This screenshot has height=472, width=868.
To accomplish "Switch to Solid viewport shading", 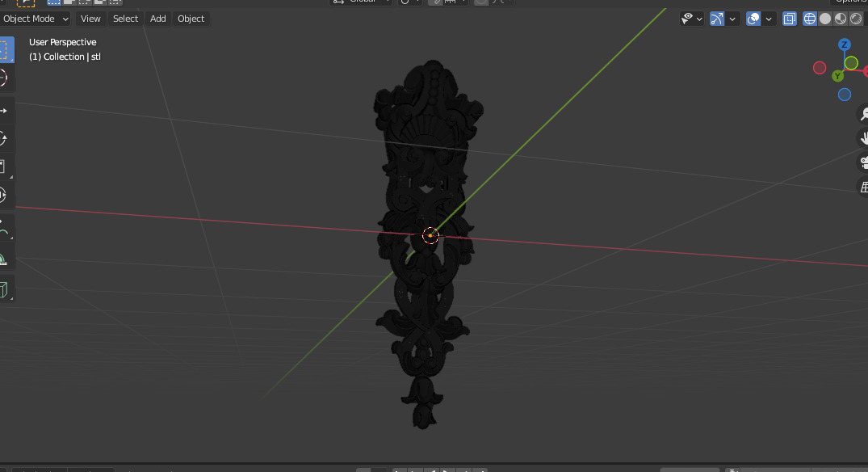I will click(825, 19).
